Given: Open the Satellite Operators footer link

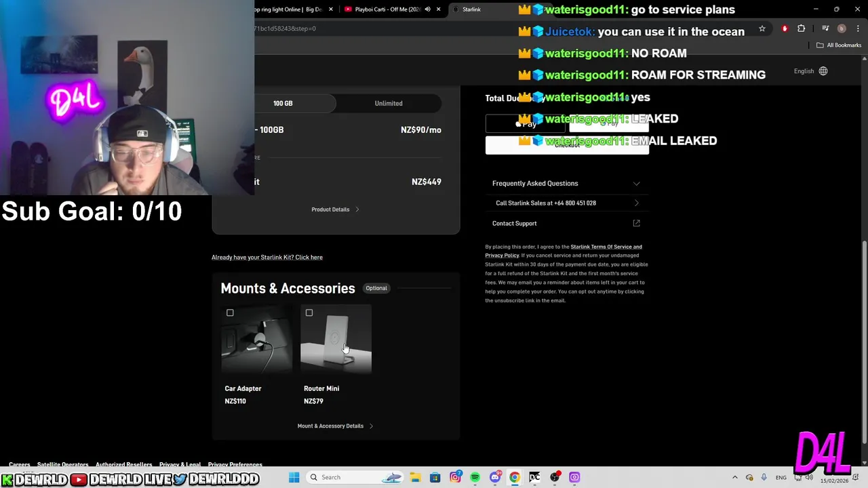Looking at the screenshot, I should (x=62, y=465).
